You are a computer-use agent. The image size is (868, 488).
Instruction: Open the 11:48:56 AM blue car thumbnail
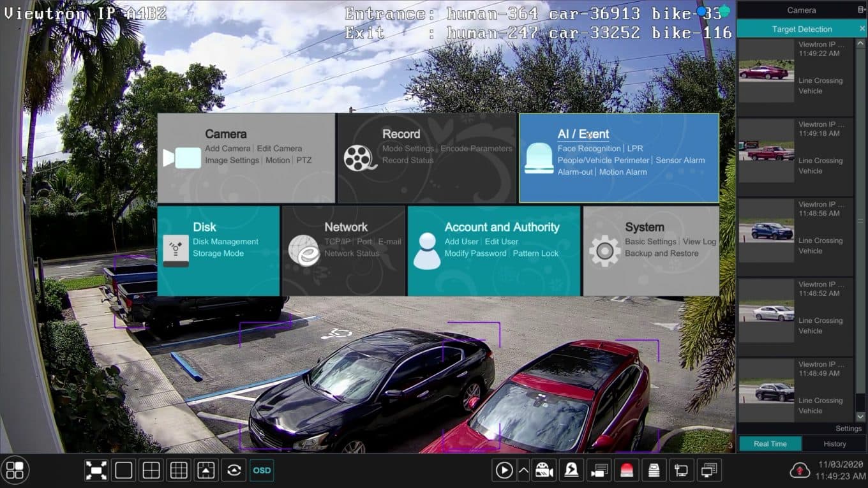click(x=766, y=230)
